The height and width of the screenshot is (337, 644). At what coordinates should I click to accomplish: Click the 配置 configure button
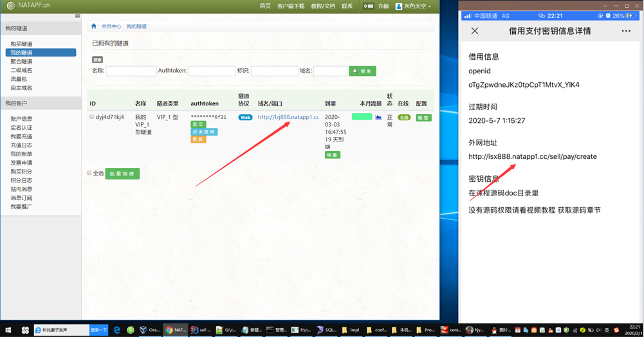click(x=423, y=118)
